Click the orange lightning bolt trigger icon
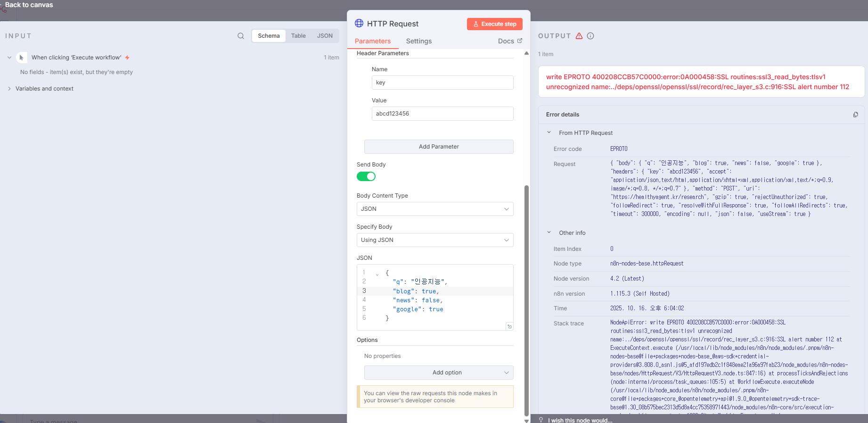868x423 pixels. tap(127, 58)
